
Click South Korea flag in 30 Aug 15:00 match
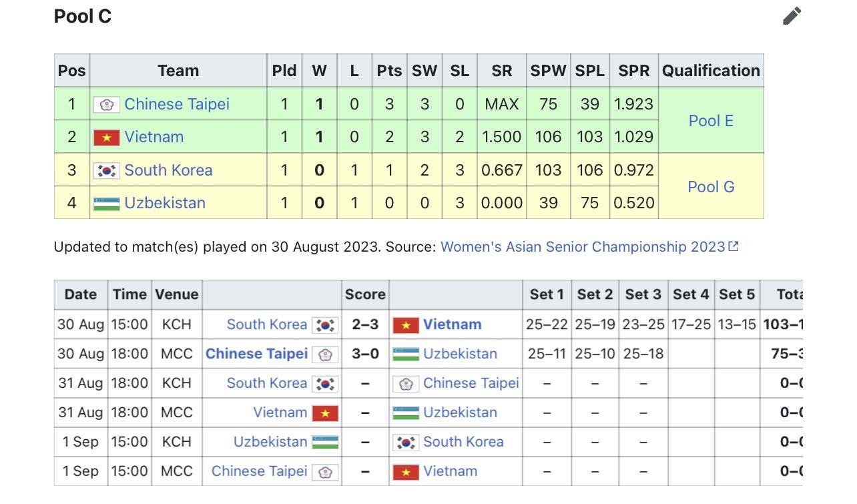(x=325, y=325)
